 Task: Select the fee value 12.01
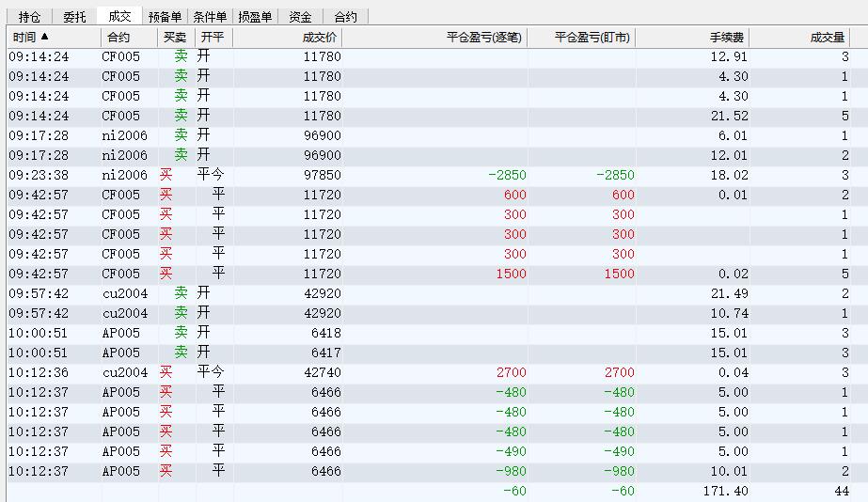click(x=729, y=155)
